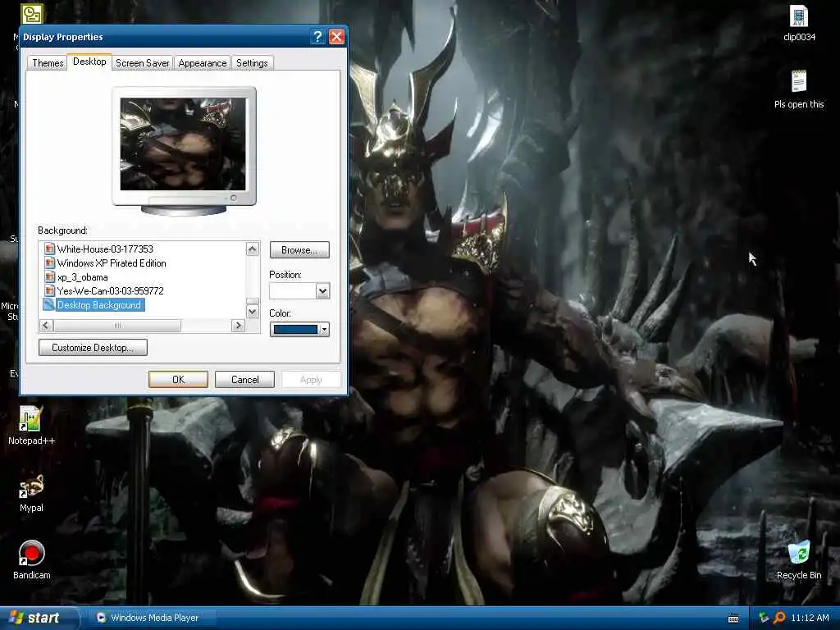The width and height of the screenshot is (840, 630).
Task: Open the Color picker dropdown arrow
Action: [x=324, y=330]
